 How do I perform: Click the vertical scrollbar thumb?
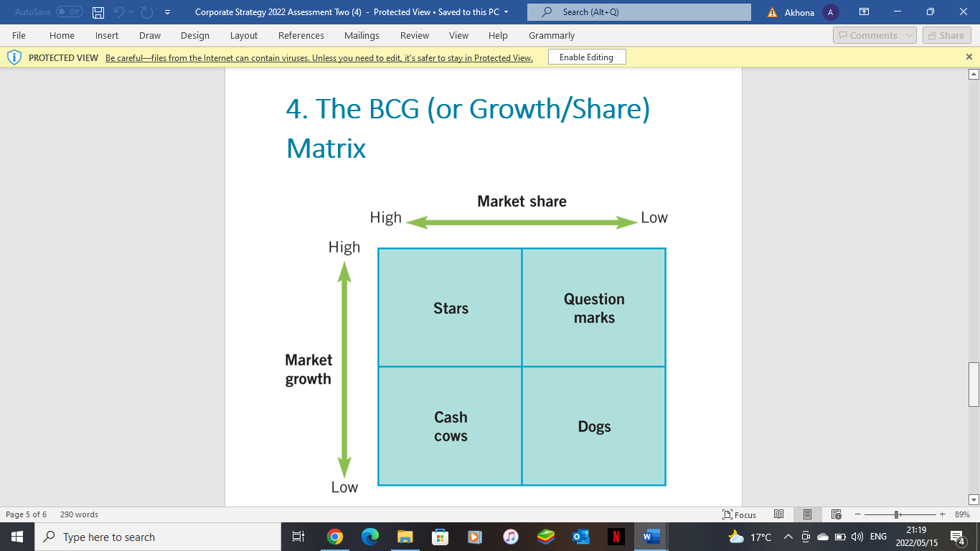click(974, 385)
